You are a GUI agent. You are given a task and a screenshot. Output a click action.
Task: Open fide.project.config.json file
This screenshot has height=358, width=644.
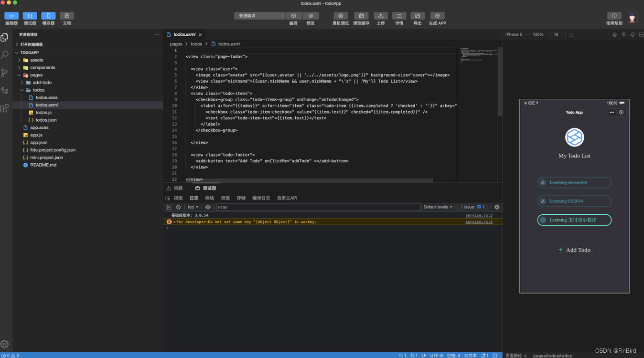[x=88, y=150]
